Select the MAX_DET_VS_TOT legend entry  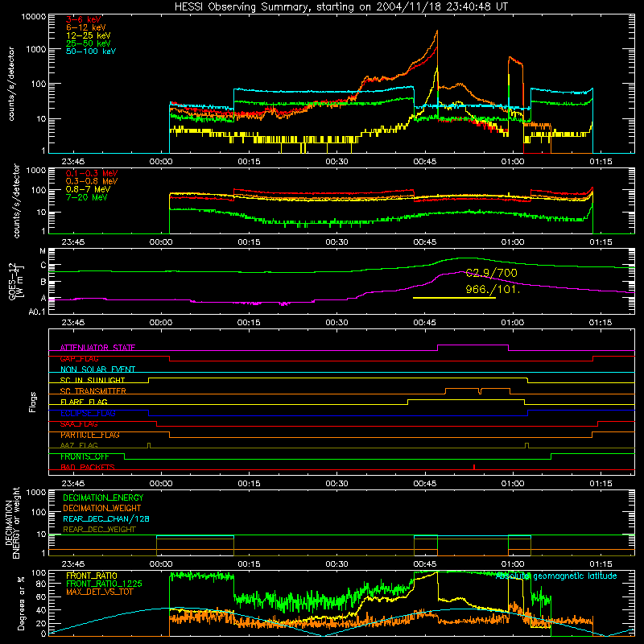pos(100,592)
